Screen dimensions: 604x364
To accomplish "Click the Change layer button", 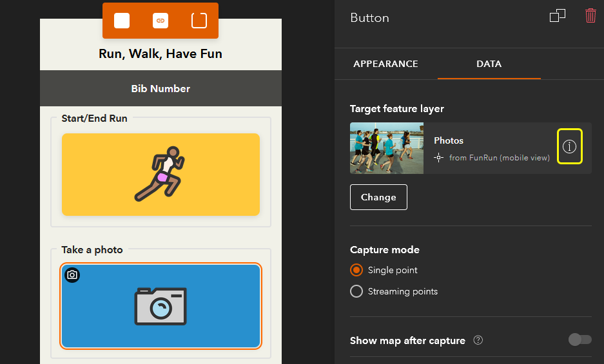I will click(378, 197).
